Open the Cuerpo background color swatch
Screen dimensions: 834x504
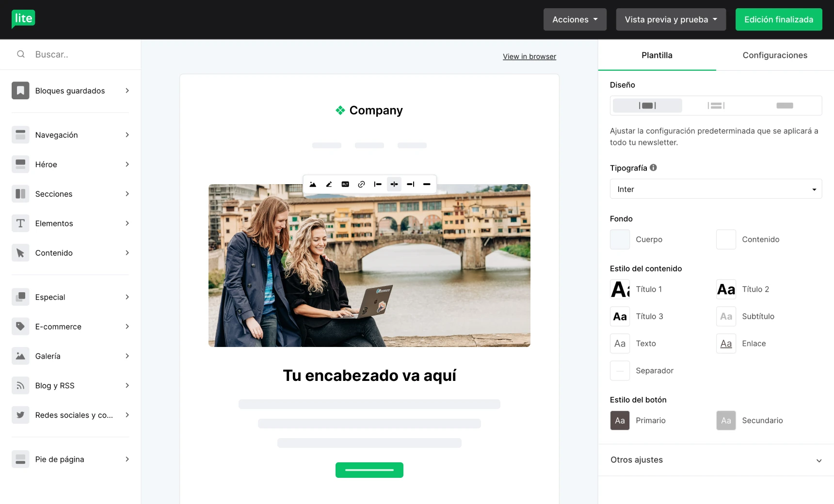[620, 239]
